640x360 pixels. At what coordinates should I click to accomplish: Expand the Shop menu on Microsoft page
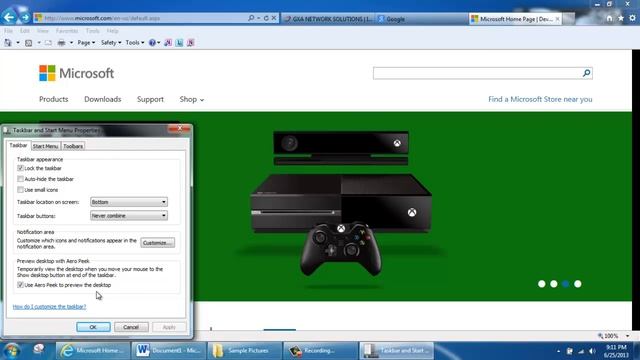(x=191, y=99)
